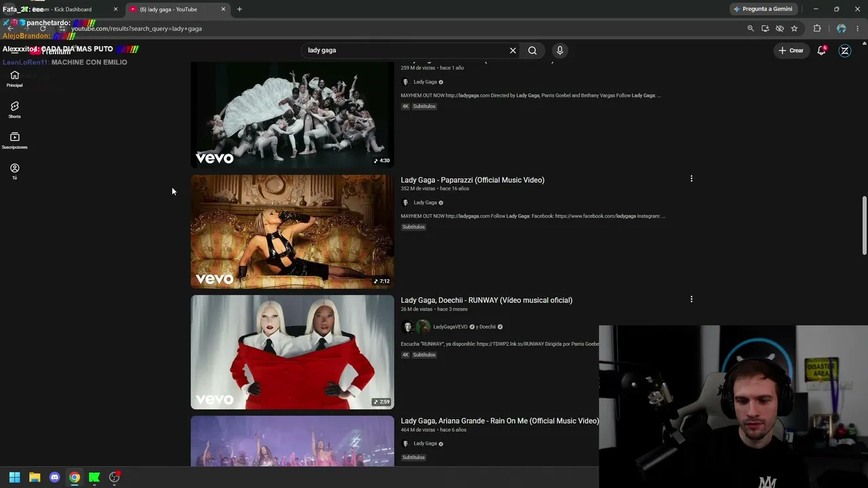The height and width of the screenshot is (488, 868).
Task: Close the lady gaga YouTube tab
Action: click(x=223, y=9)
